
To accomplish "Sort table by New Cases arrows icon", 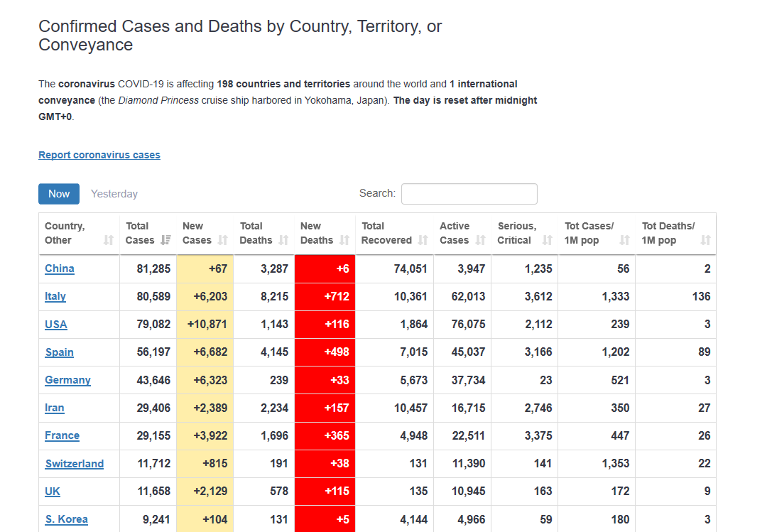I will coord(223,241).
